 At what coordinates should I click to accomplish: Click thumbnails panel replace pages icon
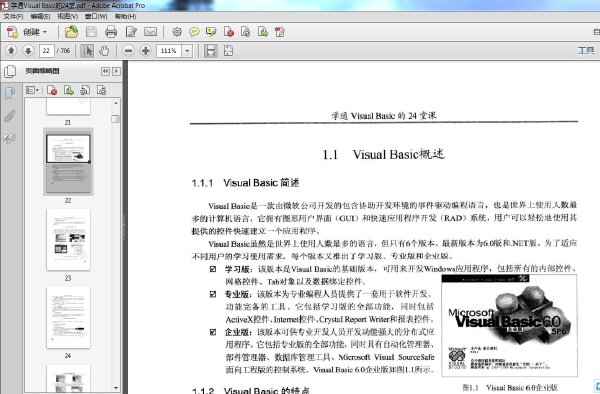(85, 90)
